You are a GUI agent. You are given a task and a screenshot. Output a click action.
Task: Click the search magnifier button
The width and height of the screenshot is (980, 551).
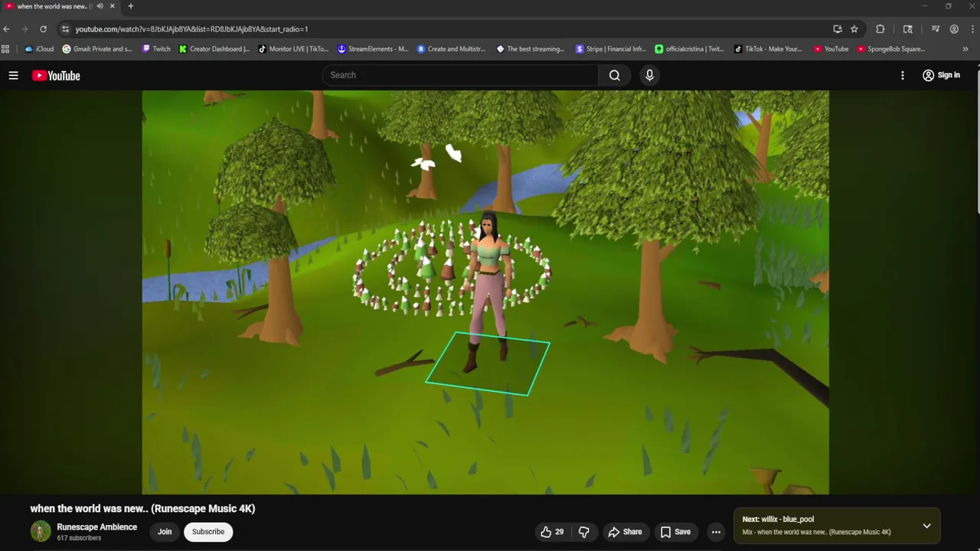click(x=614, y=75)
